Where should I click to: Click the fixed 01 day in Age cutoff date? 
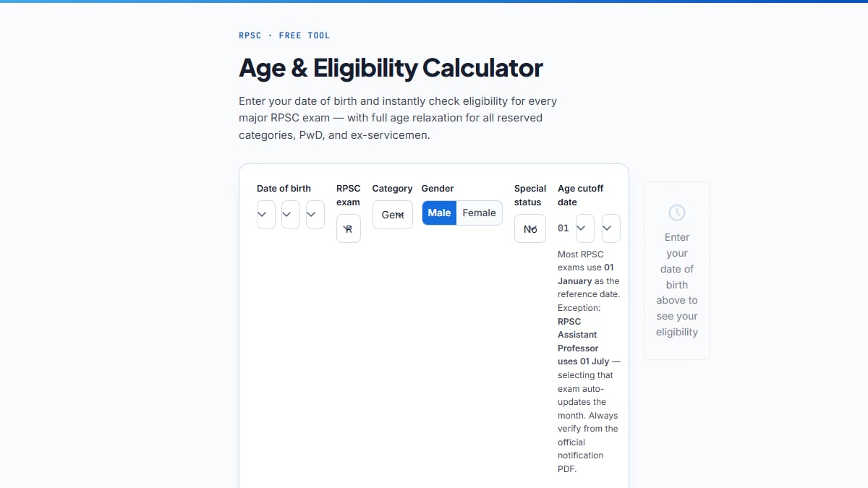click(563, 228)
